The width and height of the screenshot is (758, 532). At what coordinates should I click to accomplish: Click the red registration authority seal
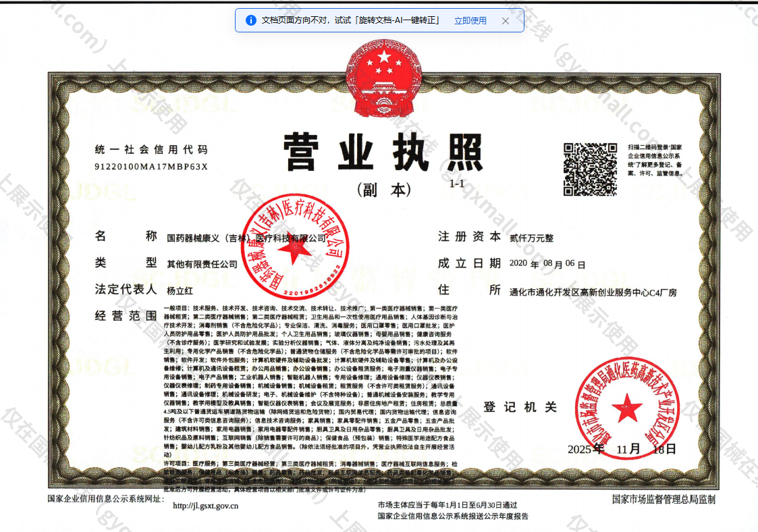tap(627, 408)
